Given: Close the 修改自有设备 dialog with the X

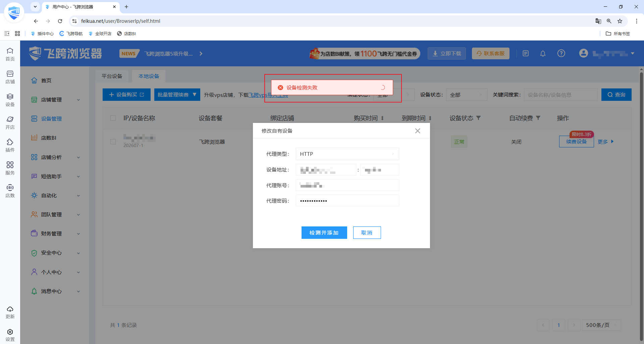Looking at the screenshot, I should point(418,131).
